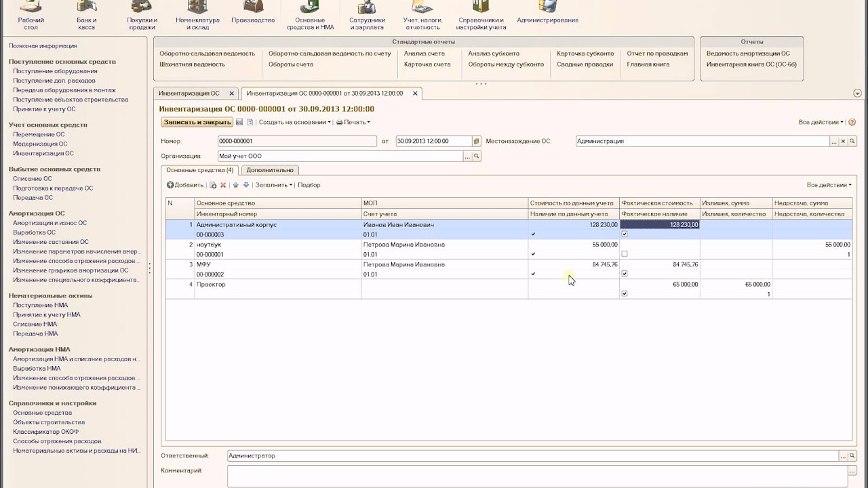Open Оборотно-сальдовая ведомость report
The height and width of the screenshot is (488, 868).
pos(208,54)
